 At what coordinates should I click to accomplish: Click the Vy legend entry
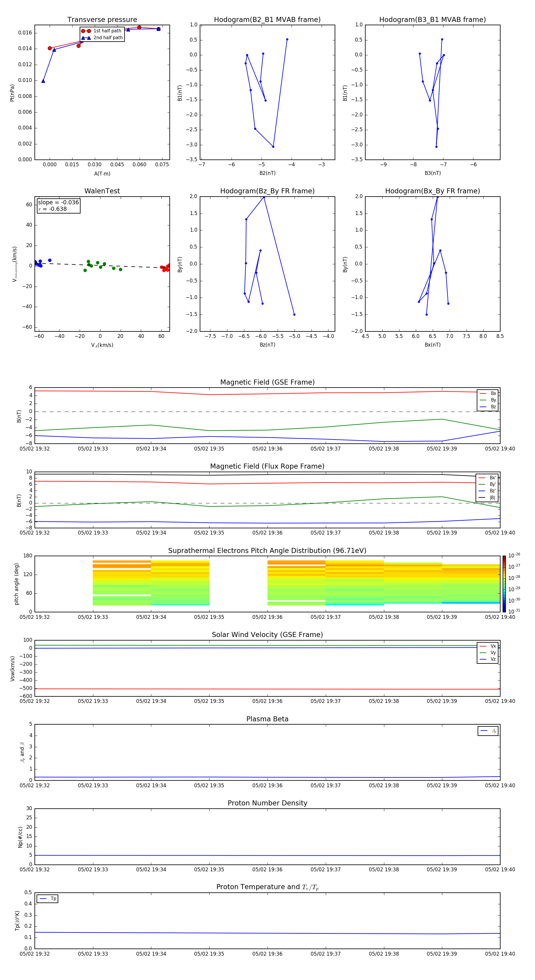(x=488, y=652)
